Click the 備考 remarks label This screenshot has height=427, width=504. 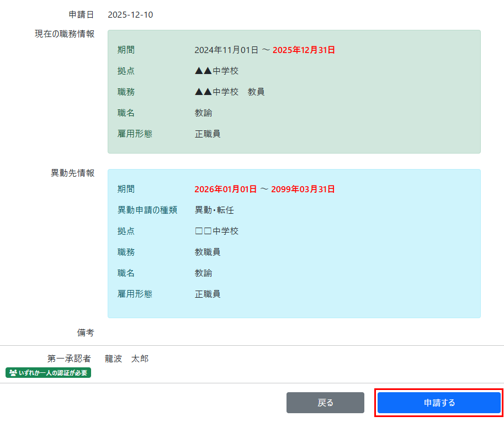point(86,333)
